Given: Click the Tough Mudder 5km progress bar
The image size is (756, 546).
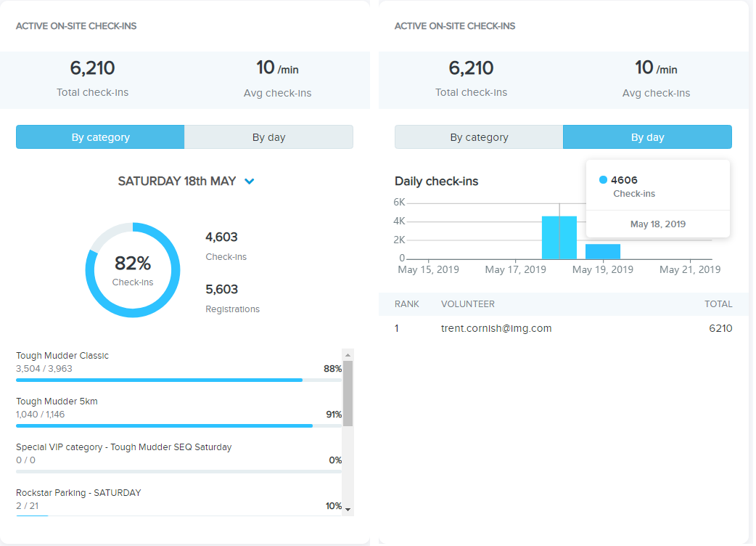Looking at the screenshot, I should (x=179, y=426).
